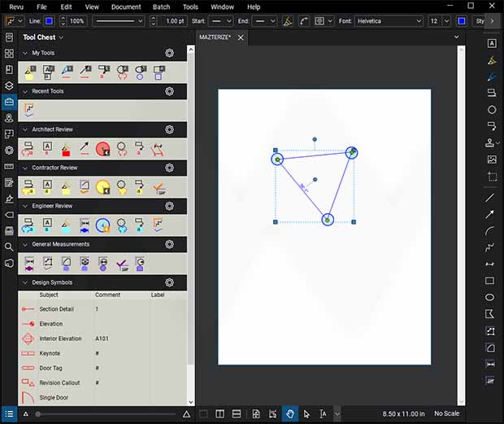The image size is (504, 424).
Task: Choose the red circle tool in Architect Review
Action: pos(102,148)
